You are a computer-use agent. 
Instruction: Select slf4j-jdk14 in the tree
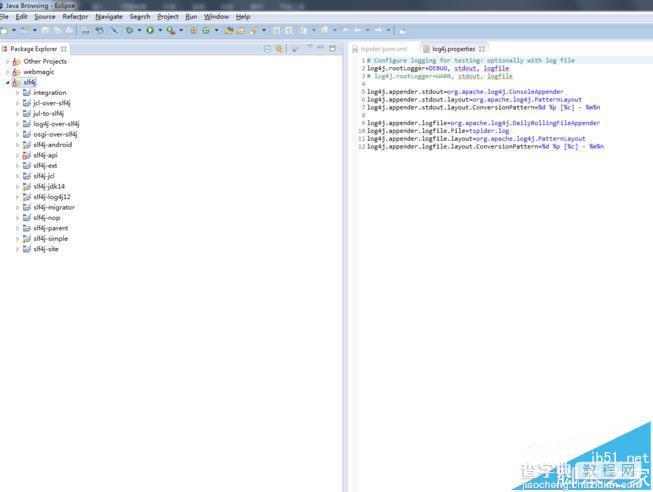pyautogui.click(x=49, y=187)
